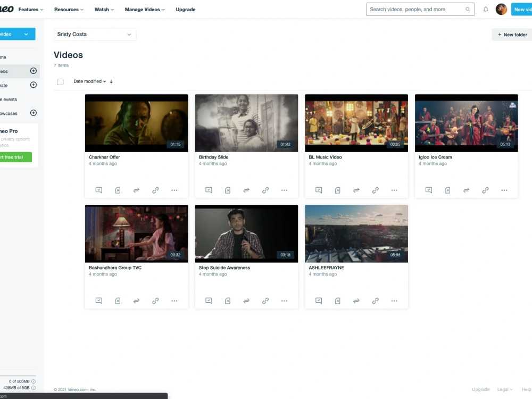
Task: Open BL Music Video thumbnail
Action: coord(356,123)
